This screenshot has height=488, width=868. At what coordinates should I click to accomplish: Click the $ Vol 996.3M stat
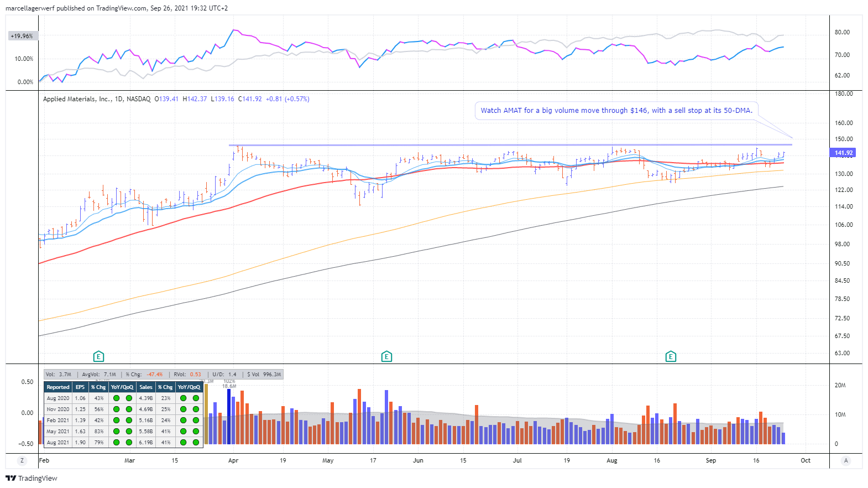click(x=264, y=375)
